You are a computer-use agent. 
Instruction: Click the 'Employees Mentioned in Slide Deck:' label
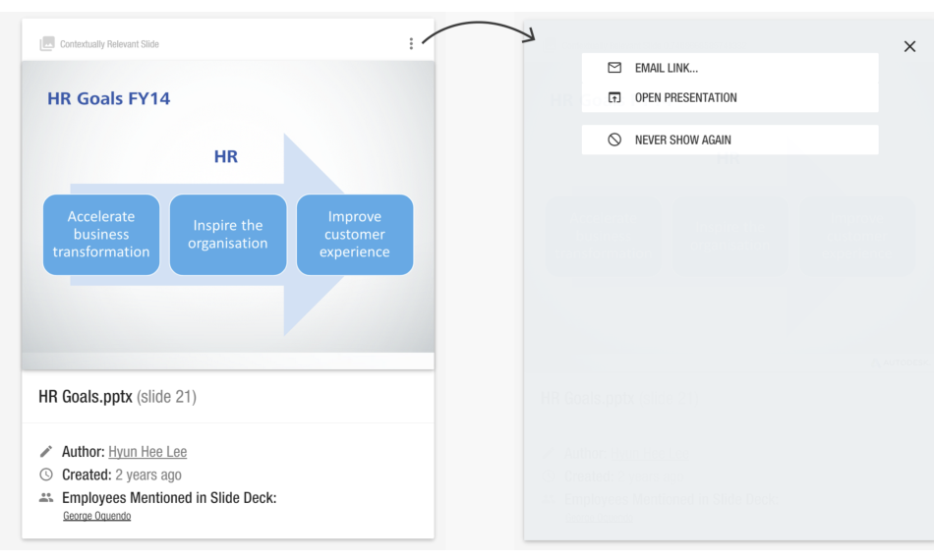click(x=169, y=498)
